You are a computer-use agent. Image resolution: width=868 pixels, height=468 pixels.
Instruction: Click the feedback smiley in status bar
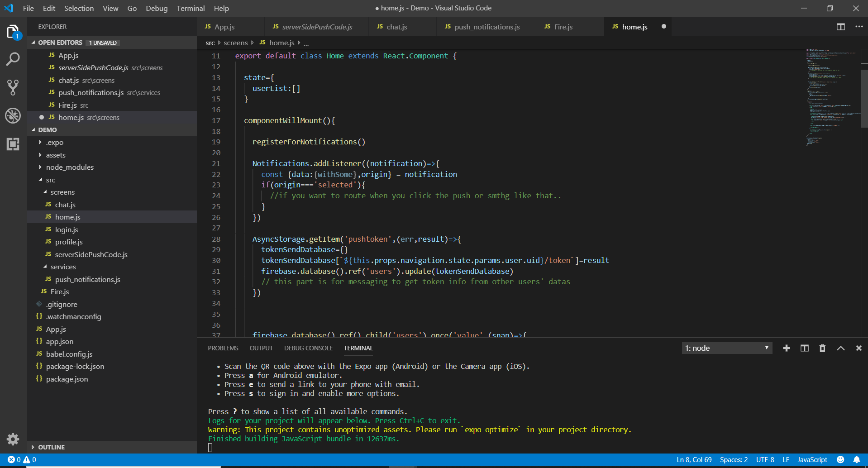pos(841,459)
